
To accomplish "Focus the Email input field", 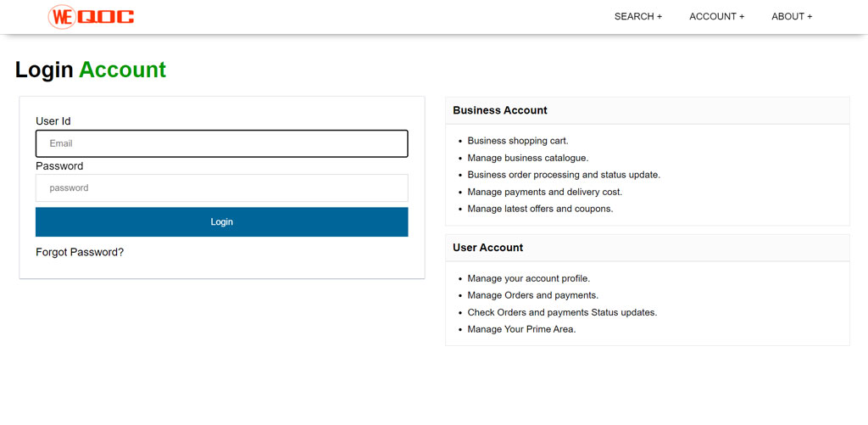I will pyautogui.click(x=221, y=143).
